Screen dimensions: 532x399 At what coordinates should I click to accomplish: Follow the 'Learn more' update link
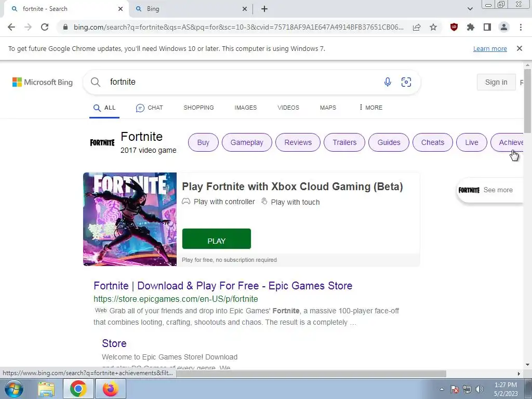tap(490, 48)
